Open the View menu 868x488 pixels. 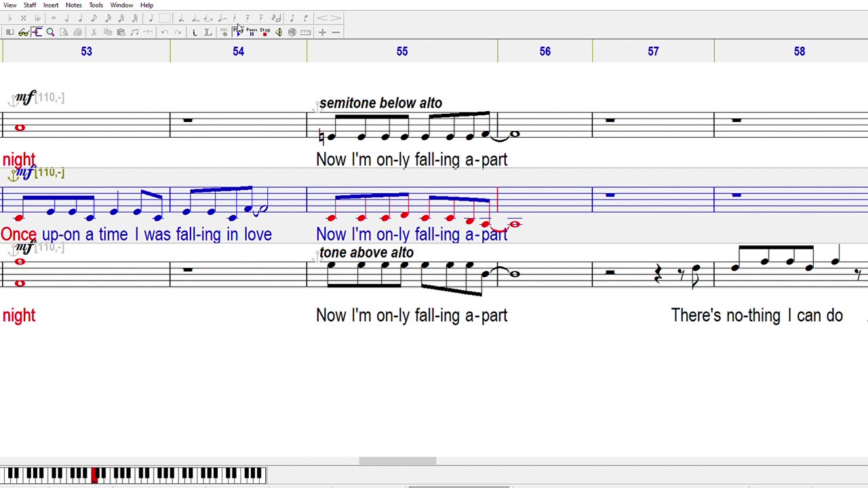click(9, 5)
